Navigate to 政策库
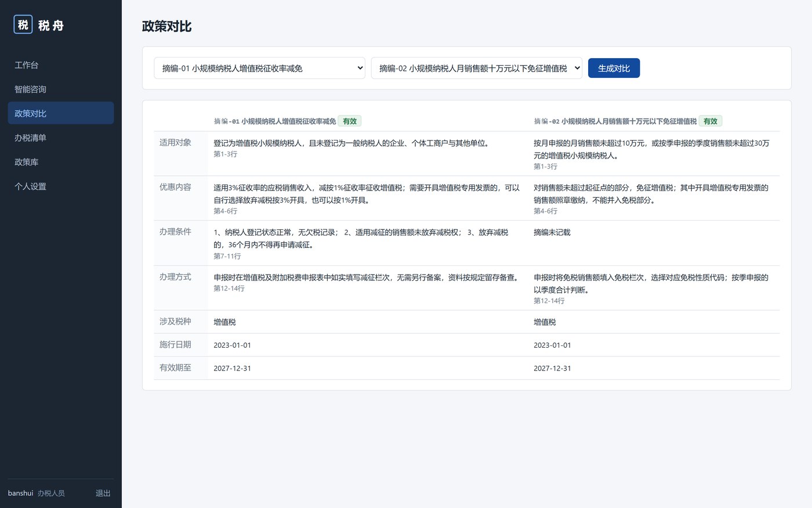812x508 pixels. click(x=61, y=162)
